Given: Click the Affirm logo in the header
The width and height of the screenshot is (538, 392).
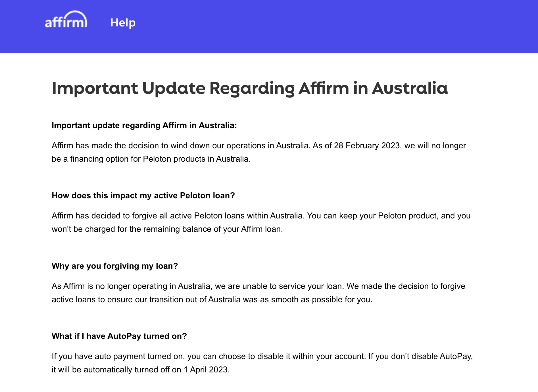Looking at the screenshot, I should 66,20.
